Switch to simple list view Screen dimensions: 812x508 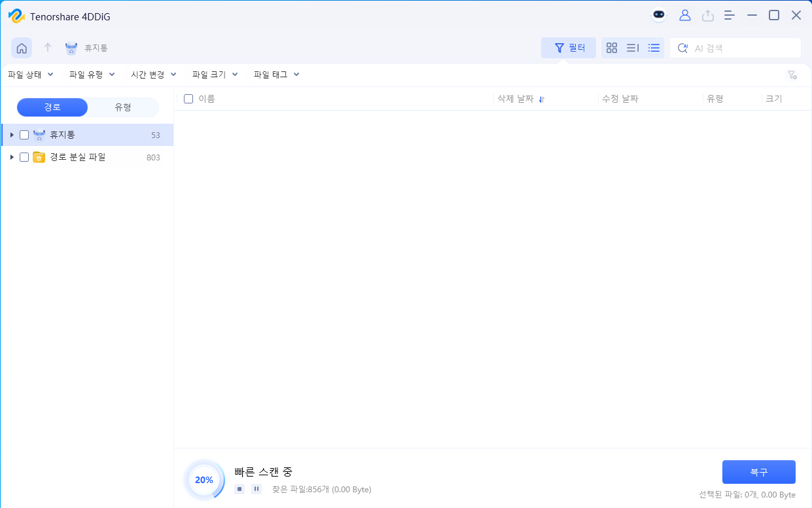[x=654, y=48]
